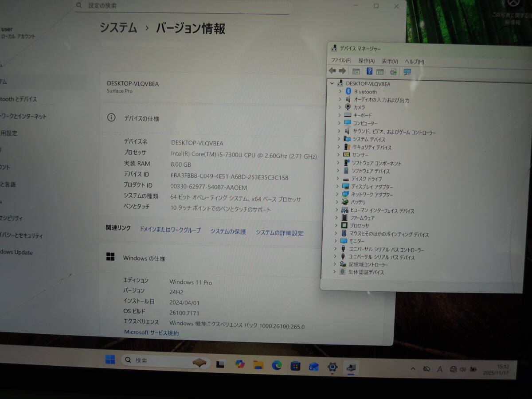Expand the プロセッサ category chevron
The width and height of the screenshot is (532, 399).
tap(337, 225)
